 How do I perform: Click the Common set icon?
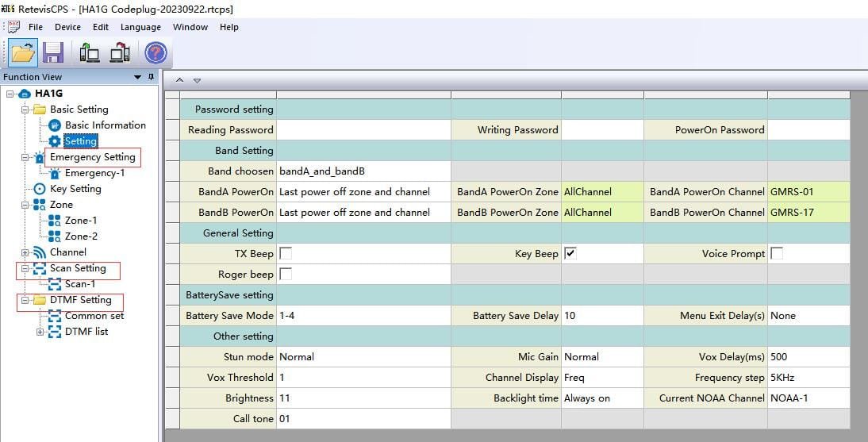[54, 316]
